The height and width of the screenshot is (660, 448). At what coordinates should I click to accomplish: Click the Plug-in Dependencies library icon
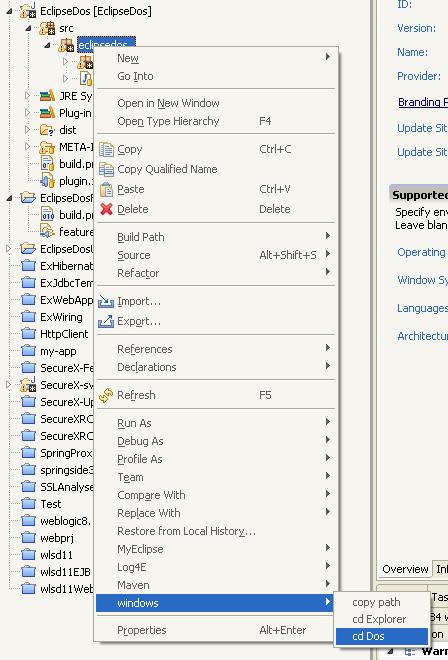coord(47,113)
